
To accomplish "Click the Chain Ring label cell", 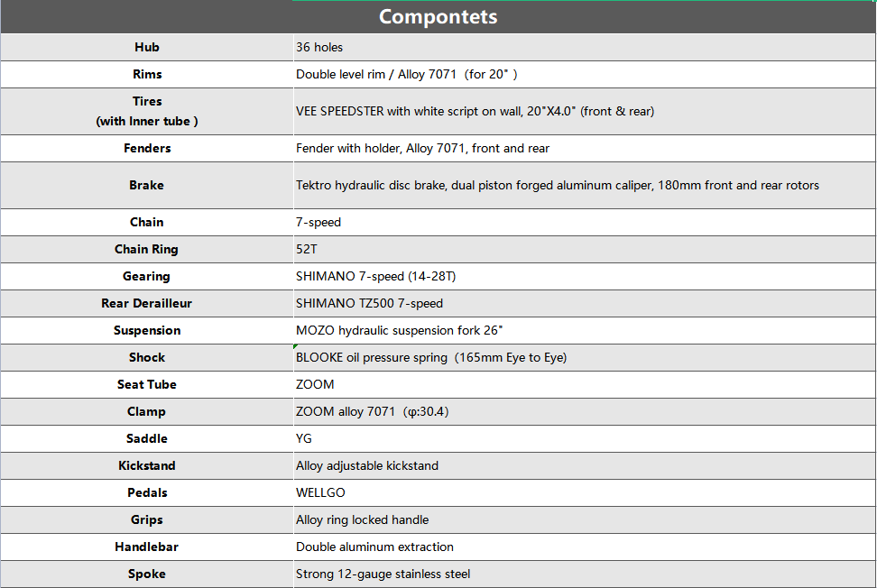I will (146, 249).
